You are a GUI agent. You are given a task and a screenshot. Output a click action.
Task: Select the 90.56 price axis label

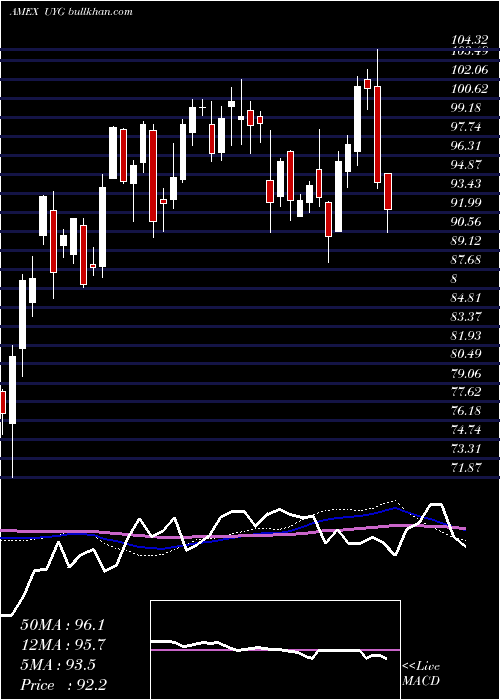(x=468, y=222)
